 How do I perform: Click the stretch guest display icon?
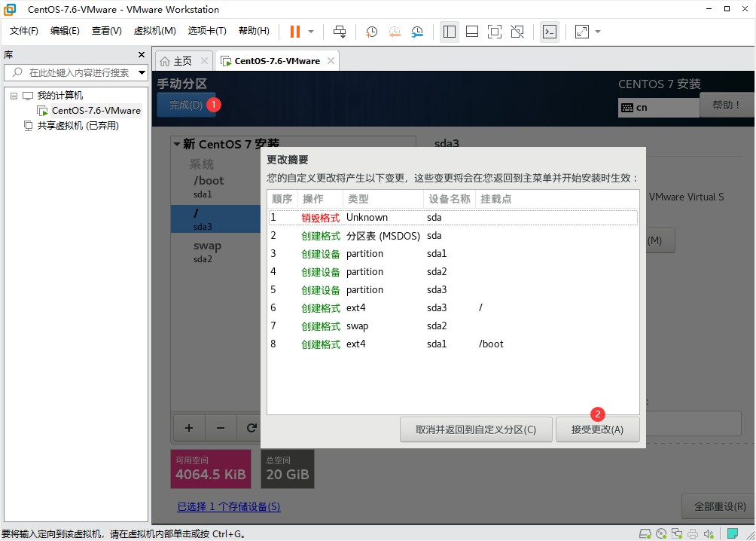pos(582,32)
